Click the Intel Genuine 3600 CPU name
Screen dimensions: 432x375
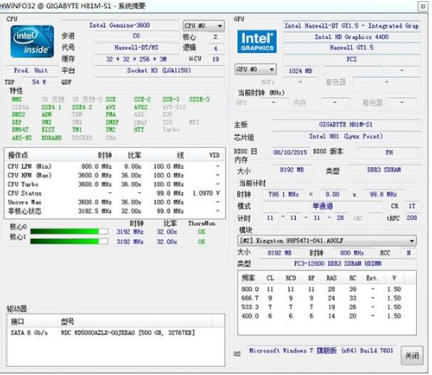click(x=120, y=25)
